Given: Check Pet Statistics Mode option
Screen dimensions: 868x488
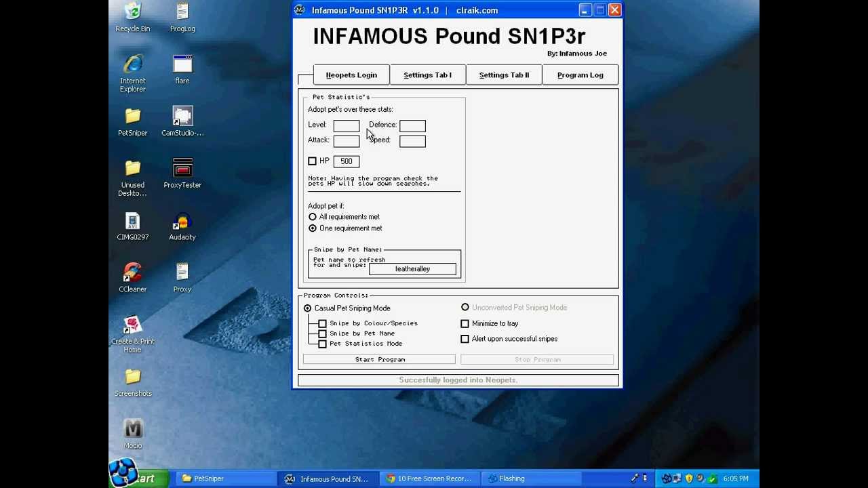Looking at the screenshot, I should pyautogui.click(x=323, y=344).
